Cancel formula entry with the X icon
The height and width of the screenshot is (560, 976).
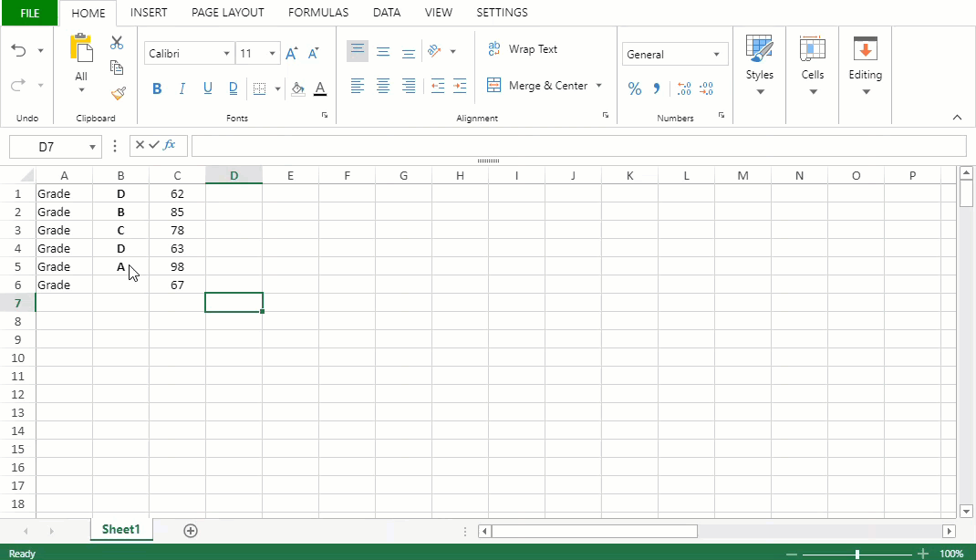click(x=140, y=145)
